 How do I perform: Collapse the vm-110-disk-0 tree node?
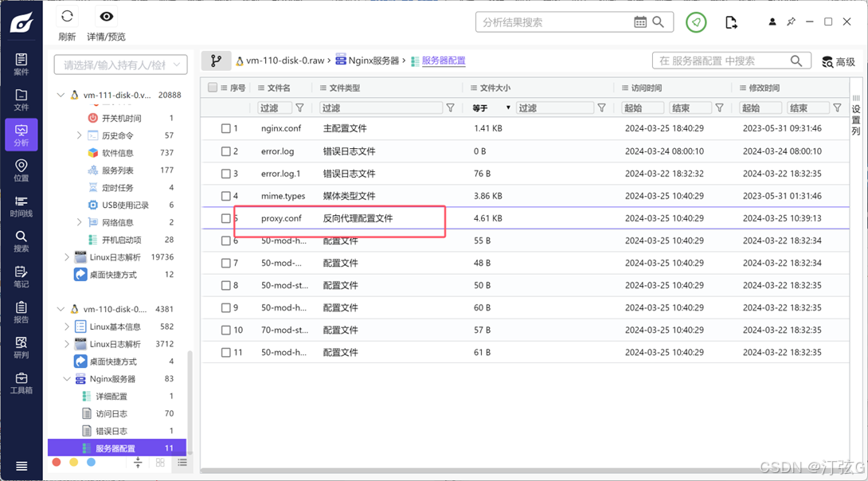point(61,310)
